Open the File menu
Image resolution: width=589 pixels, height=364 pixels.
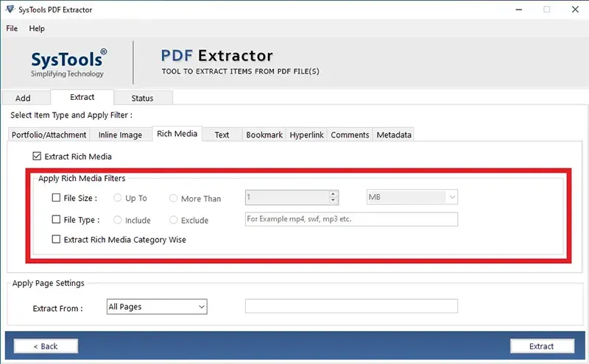12,29
